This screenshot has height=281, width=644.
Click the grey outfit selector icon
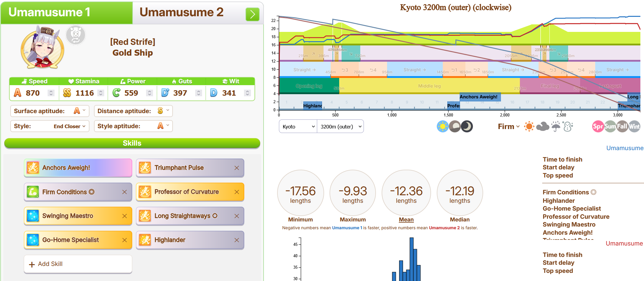[76, 35]
